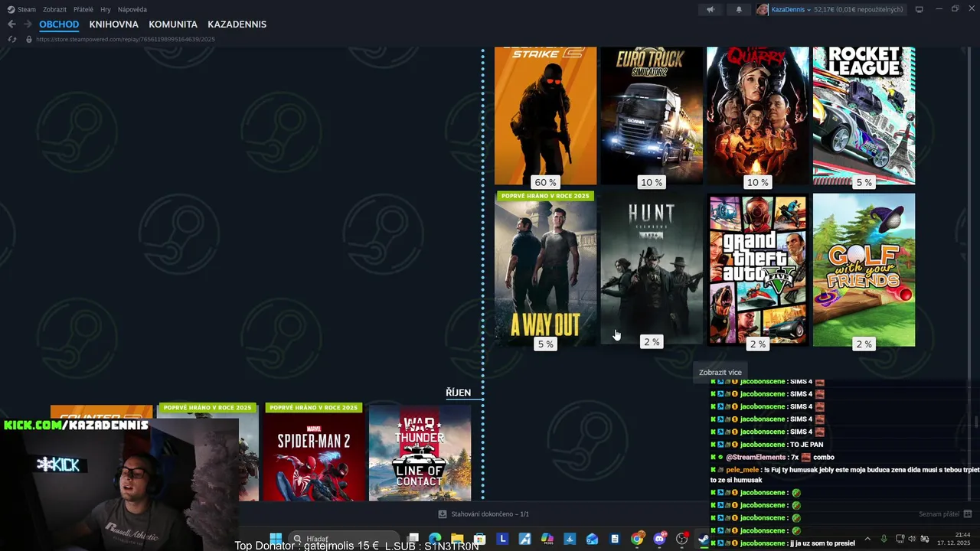The image size is (980, 551).
Task: Click the download status icon
Action: (442, 514)
